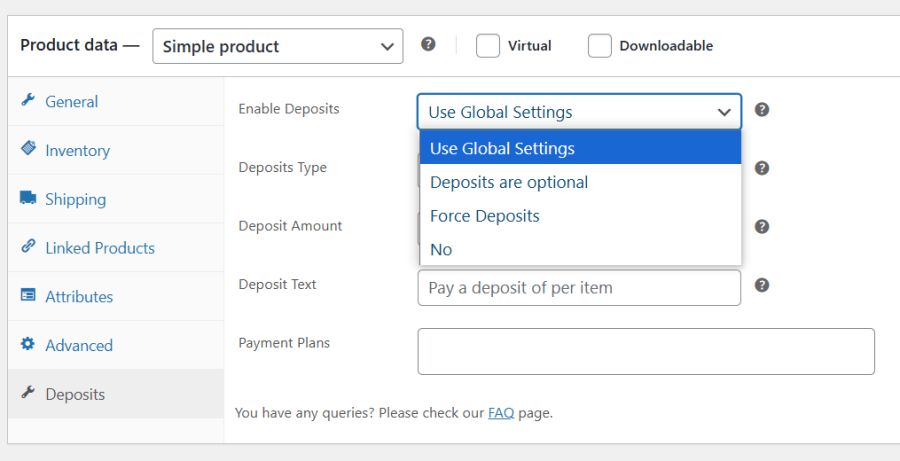Click the help icon beside Enable Deposits
Image resolution: width=900 pixels, height=461 pixels.
[762, 110]
